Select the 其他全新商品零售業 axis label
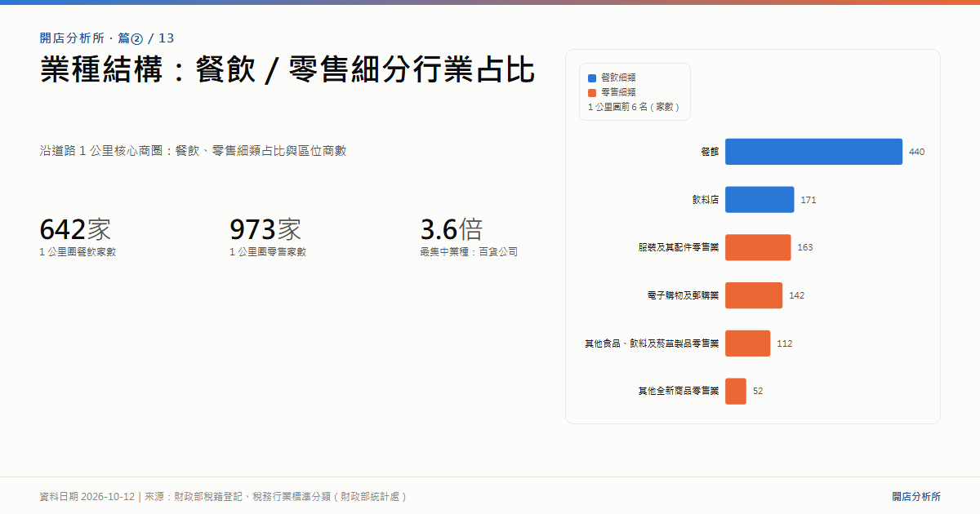The height and width of the screenshot is (514, 980). point(679,391)
